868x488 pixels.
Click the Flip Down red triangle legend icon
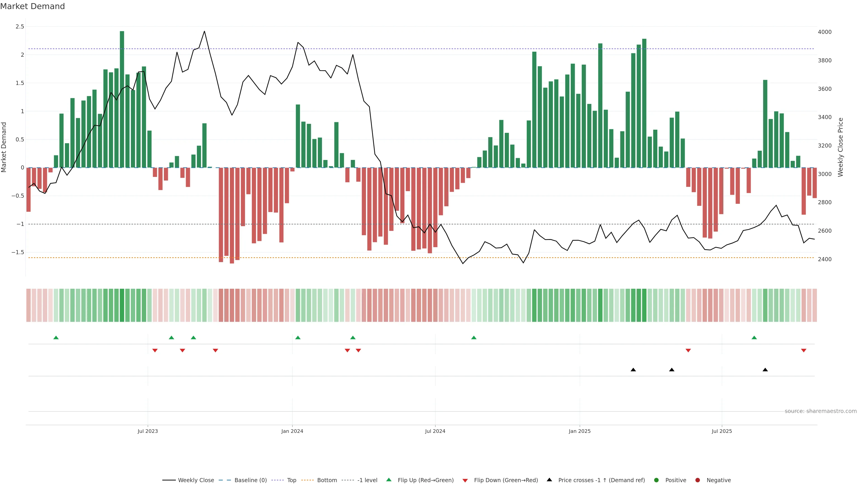tap(465, 480)
